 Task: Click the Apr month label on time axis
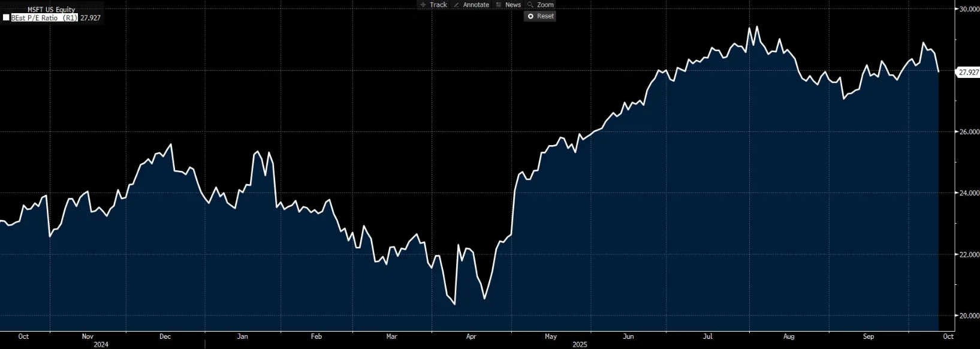coord(471,336)
